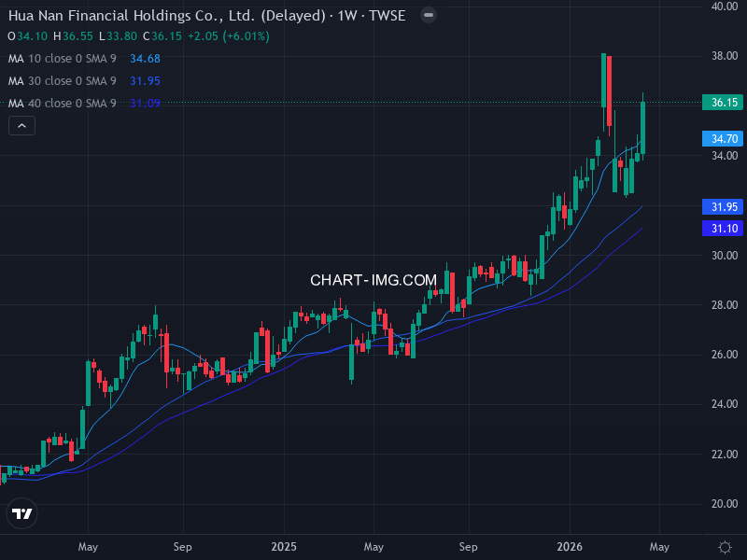Select the MA 40 close indicator legend
747x560 pixels.
[x=62, y=104]
